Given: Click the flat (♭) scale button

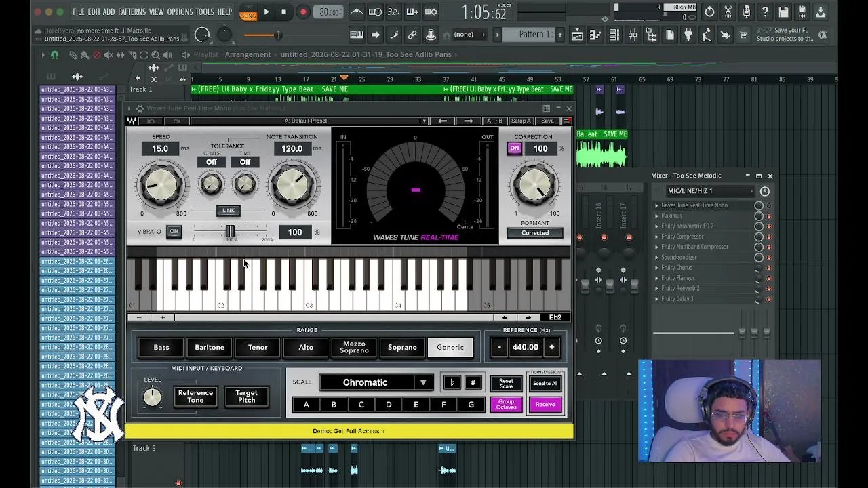Looking at the screenshot, I should (x=452, y=382).
